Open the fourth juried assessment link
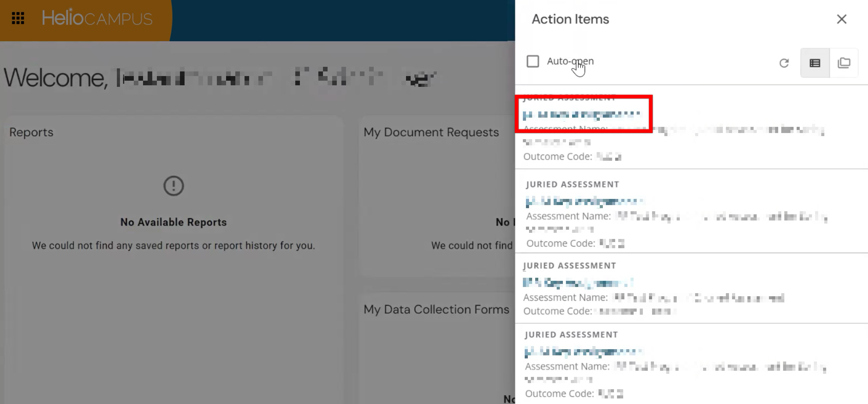Viewport: 868px width, 404px height. pyautogui.click(x=583, y=351)
